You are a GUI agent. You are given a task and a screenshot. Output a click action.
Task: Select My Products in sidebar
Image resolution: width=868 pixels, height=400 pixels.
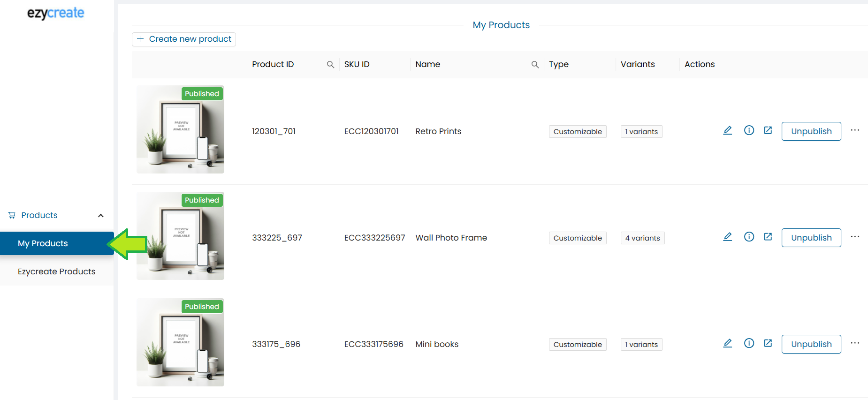click(43, 243)
